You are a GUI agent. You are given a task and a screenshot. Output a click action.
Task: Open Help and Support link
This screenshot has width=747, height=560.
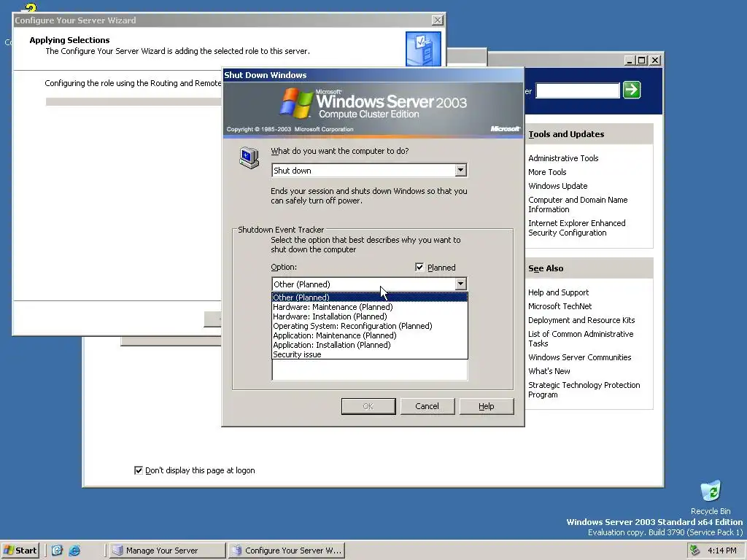click(558, 292)
